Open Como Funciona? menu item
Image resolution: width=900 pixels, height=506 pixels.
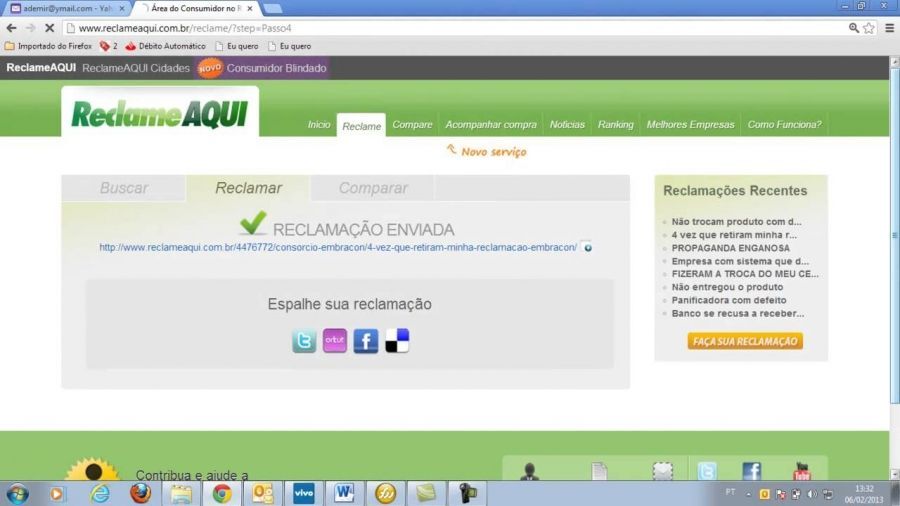(x=784, y=124)
